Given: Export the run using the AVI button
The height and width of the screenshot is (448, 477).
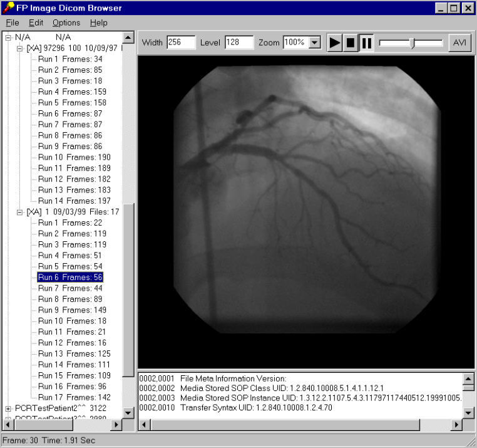Looking at the screenshot, I should [459, 43].
